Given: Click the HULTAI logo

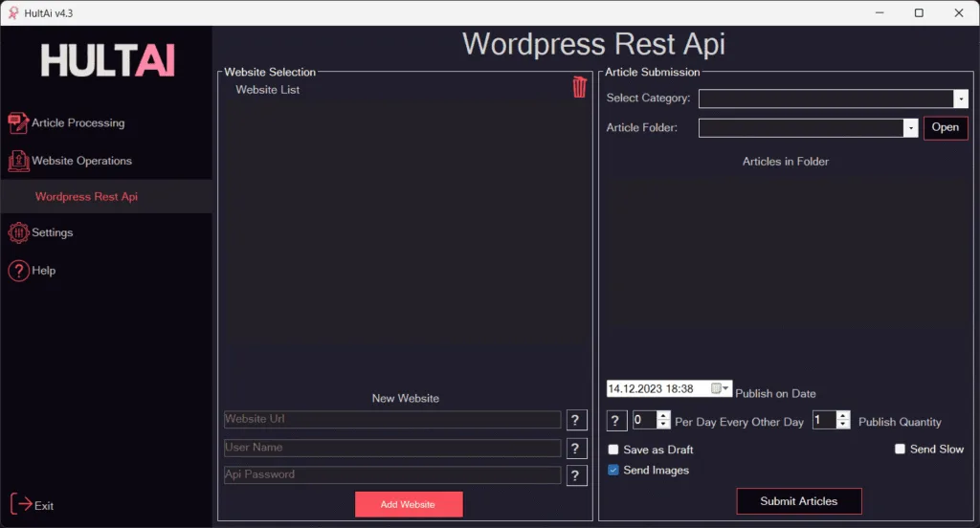Looking at the screenshot, I should [107, 60].
